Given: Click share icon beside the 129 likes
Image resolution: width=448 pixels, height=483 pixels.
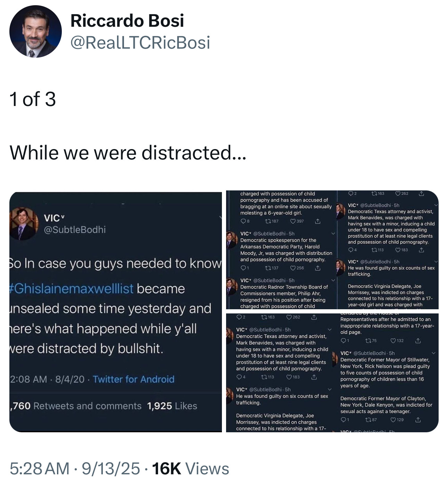Looking at the screenshot, I should tap(418, 420).
